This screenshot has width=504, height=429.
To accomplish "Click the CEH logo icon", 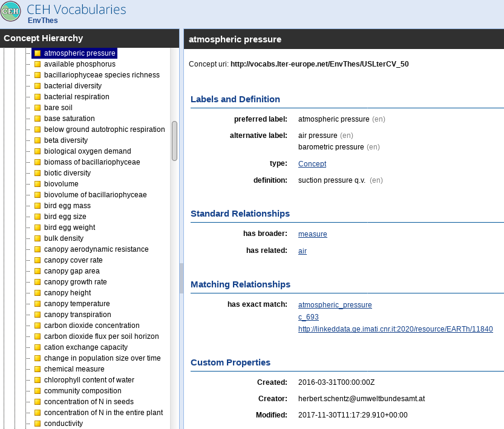I will pyautogui.click(x=11, y=11).
